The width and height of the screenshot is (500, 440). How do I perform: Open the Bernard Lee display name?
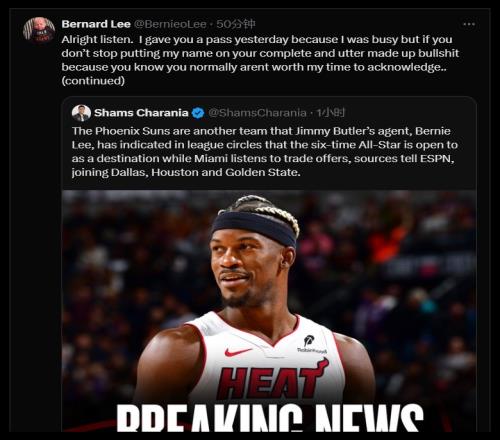(x=96, y=24)
